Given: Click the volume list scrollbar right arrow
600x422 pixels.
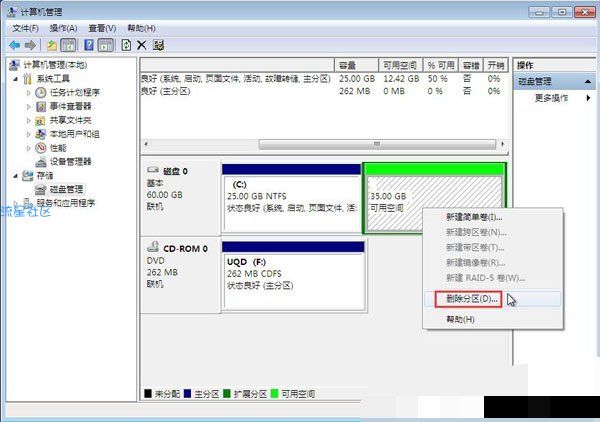Looking at the screenshot, I should point(502,144).
